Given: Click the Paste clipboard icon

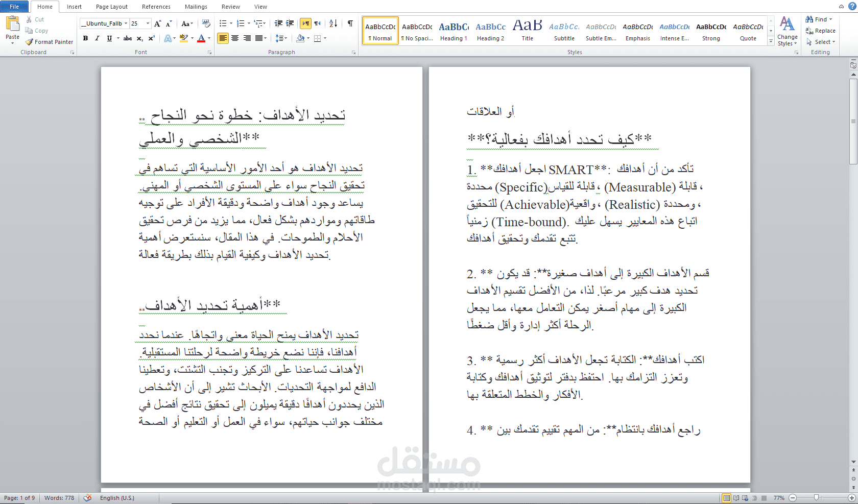Looking at the screenshot, I should (12, 23).
